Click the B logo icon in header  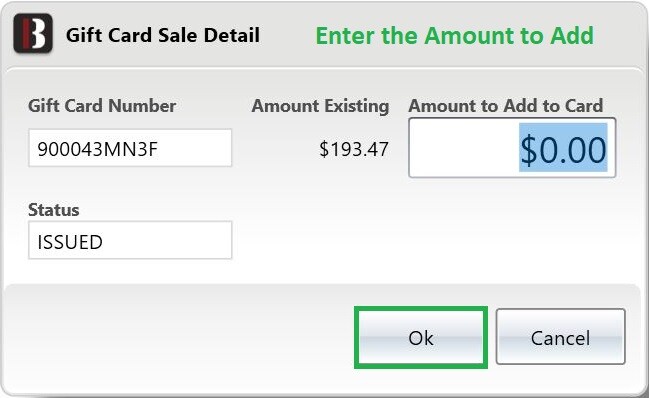point(33,34)
